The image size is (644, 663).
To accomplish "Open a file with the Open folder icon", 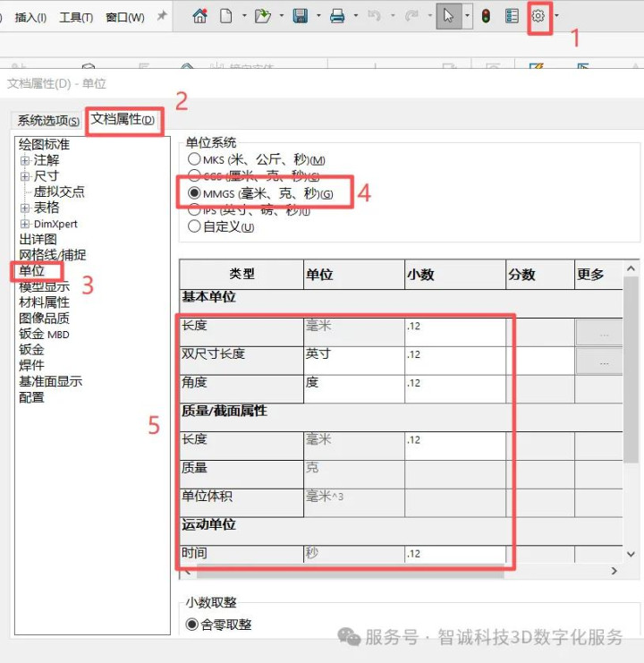I will (263, 16).
